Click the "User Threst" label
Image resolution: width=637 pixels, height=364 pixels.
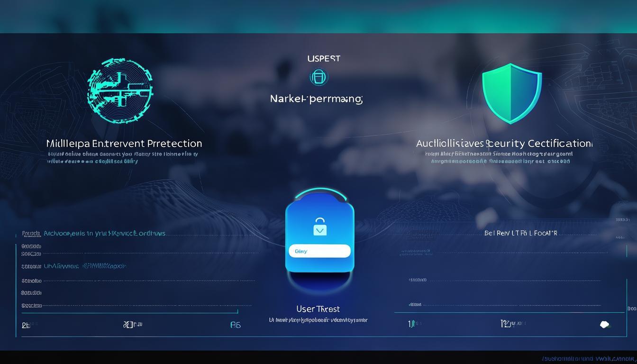tap(318, 309)
